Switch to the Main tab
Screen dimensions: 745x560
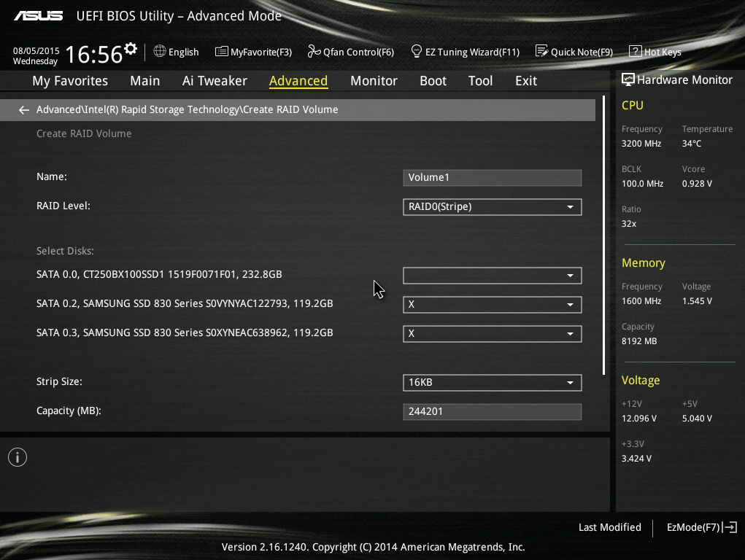(x=145, y=81)
